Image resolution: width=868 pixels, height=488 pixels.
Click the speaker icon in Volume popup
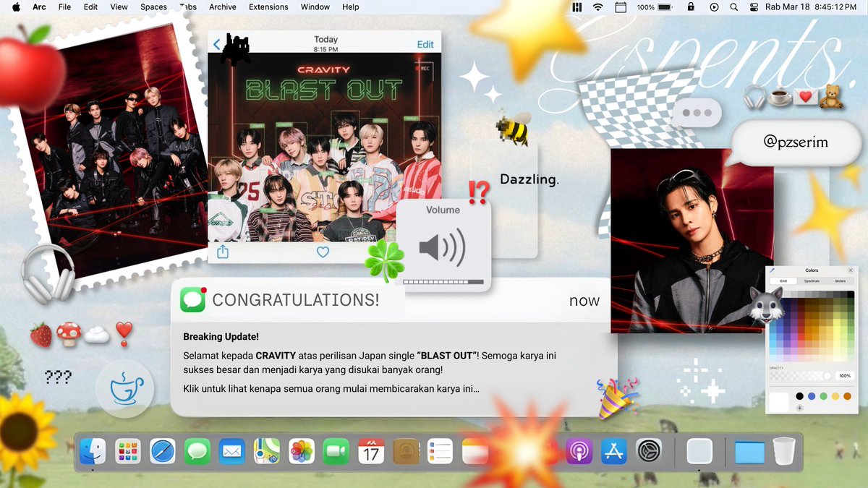(x=442, y=247)
